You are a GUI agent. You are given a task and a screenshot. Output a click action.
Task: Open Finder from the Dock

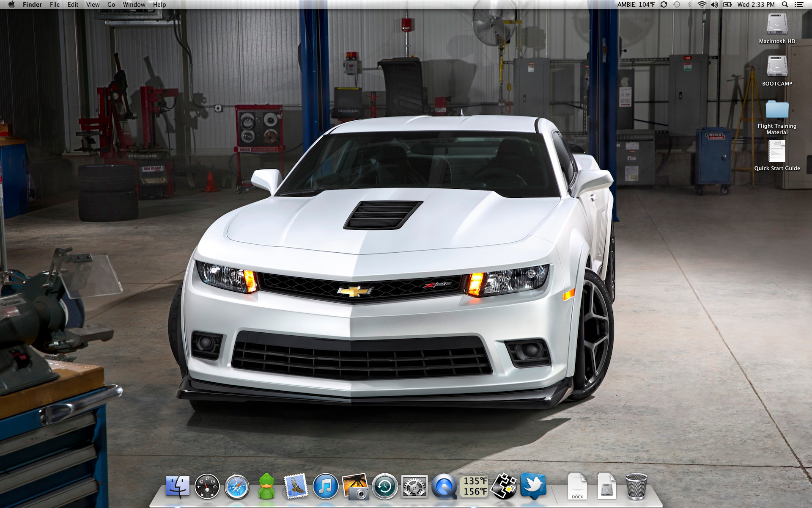(178, 486)
